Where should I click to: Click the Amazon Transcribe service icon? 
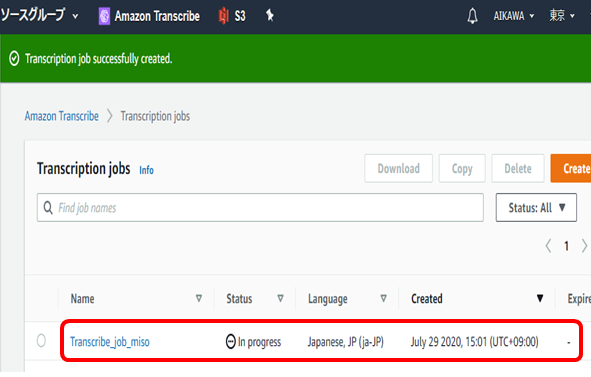[x=104, y=16]
